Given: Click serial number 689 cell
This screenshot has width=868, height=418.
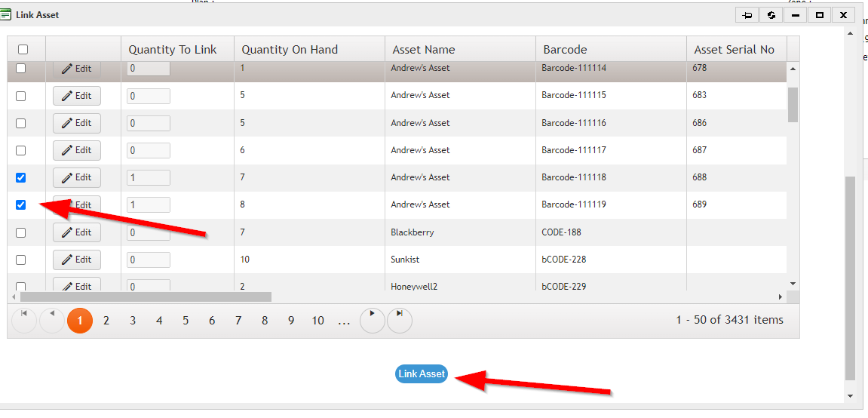Looking at the screenshot, I should click(737, 204).
